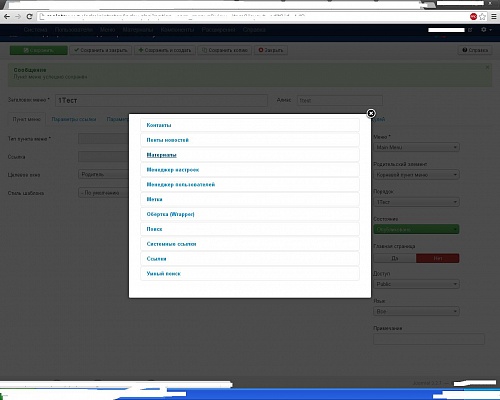The image size is (500, 400).
Task: Click the browser forward arrow
Action: click(18, 16)
